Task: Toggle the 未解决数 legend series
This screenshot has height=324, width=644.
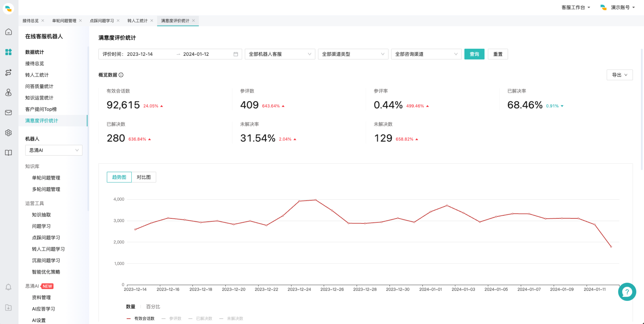Action: pos(231,319)
